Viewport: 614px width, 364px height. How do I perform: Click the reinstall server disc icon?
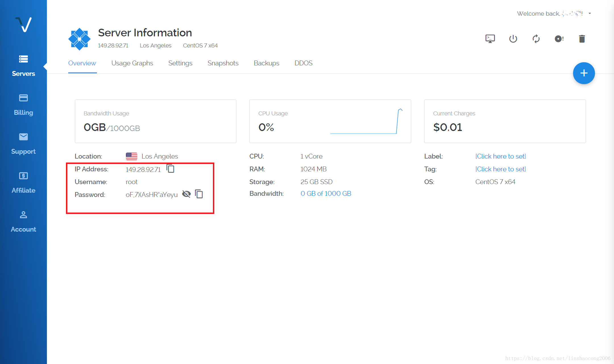pos(559,39)
